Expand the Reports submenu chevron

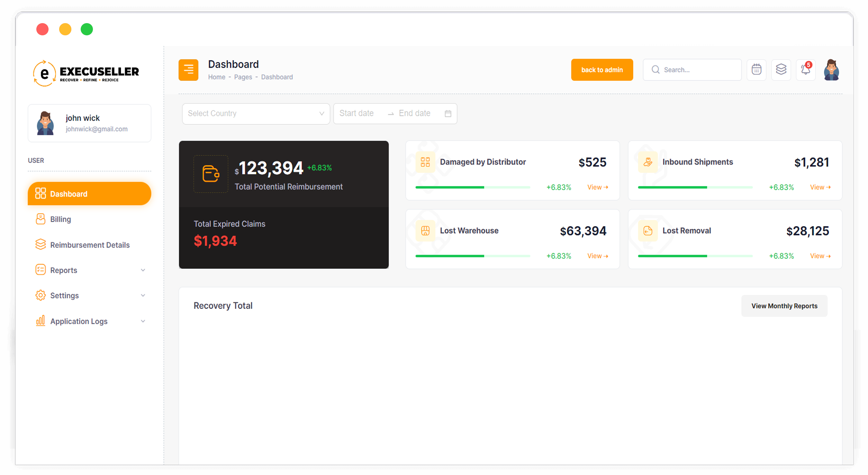pos(143,270)
